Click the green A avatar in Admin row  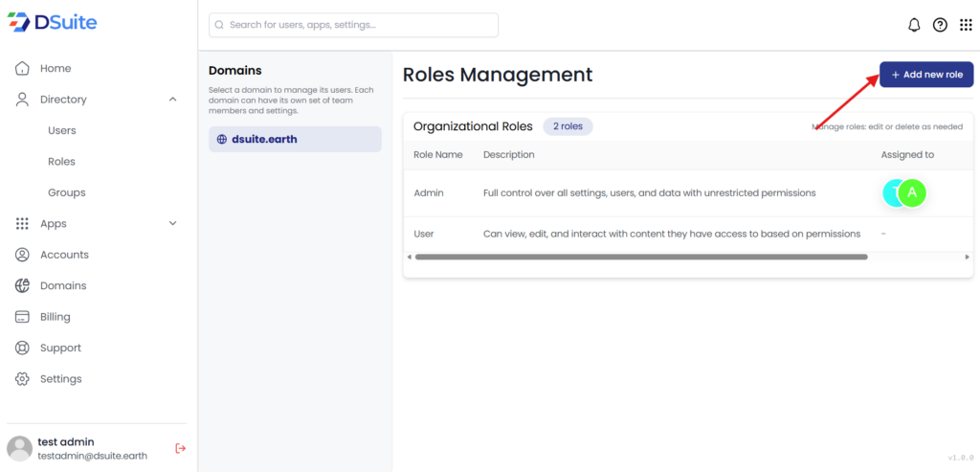[x=912, y=192]
